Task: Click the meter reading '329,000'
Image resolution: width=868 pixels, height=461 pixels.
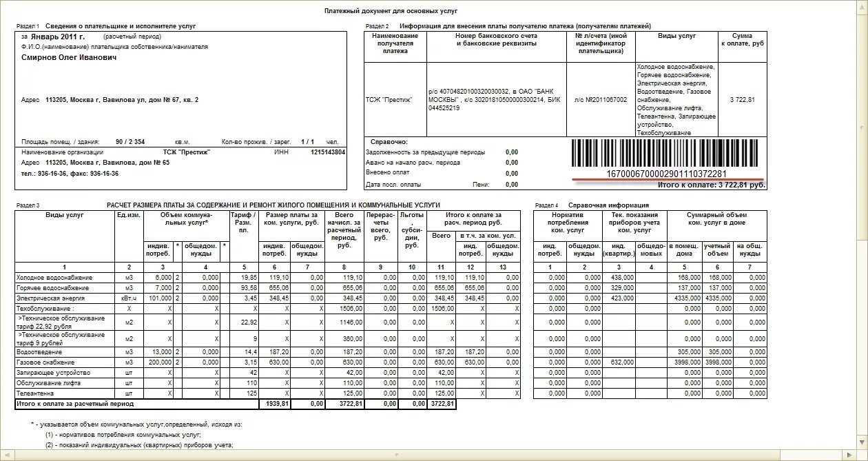Action: pos(622,287)
